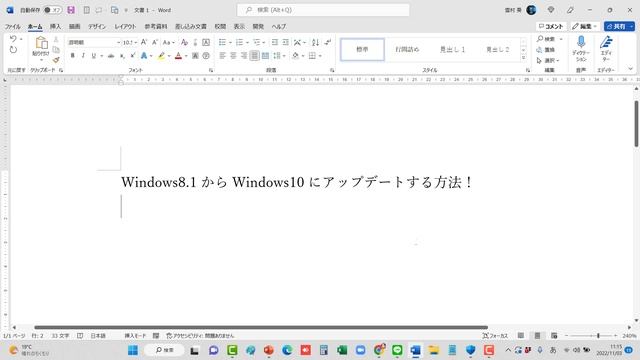Click the blue Share button
The image size is (640, 360).
point(619,26)
